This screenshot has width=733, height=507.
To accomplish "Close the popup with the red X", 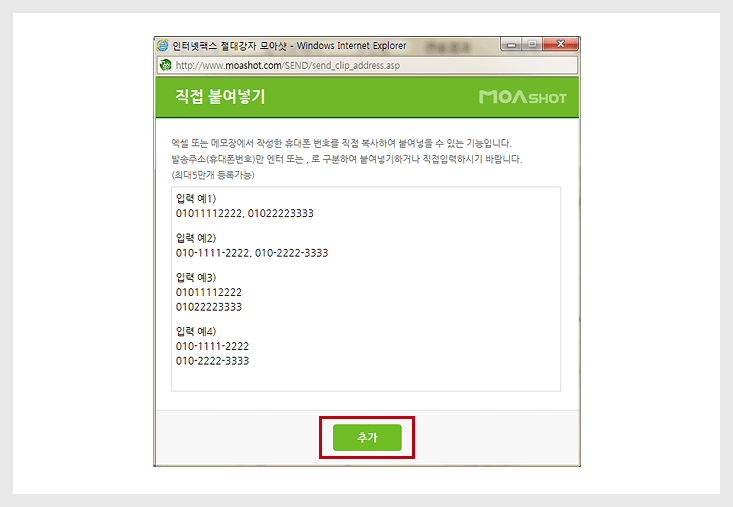I will pos(561,44).
